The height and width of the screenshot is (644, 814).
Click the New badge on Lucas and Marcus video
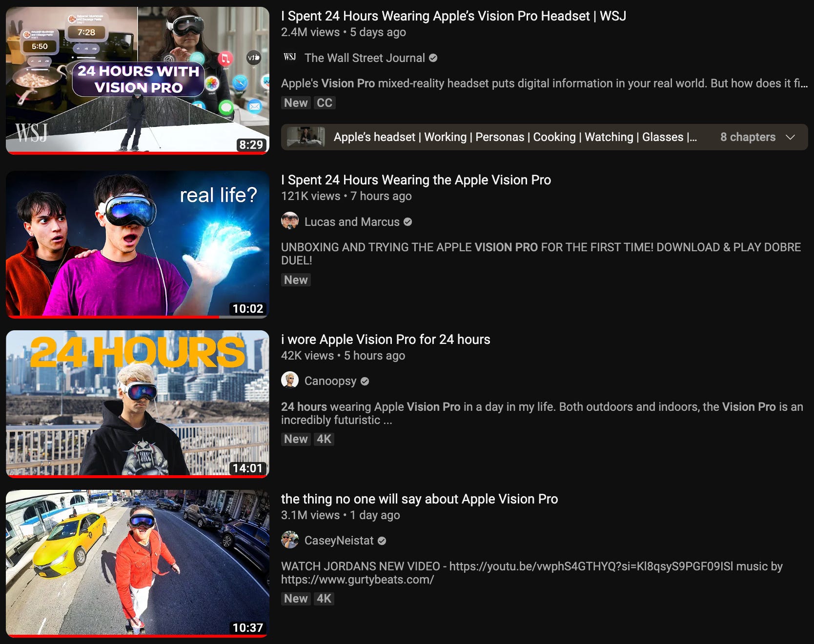(x=296, y=280)
